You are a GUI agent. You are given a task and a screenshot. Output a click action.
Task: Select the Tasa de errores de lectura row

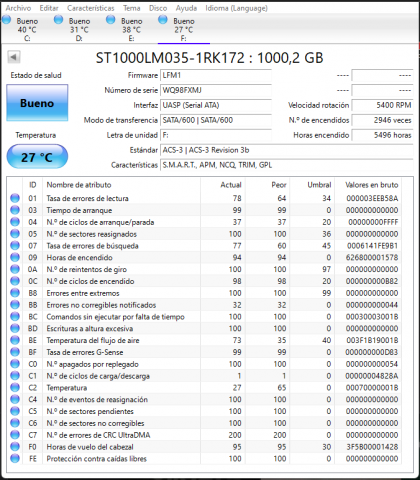tap(204, 198)
